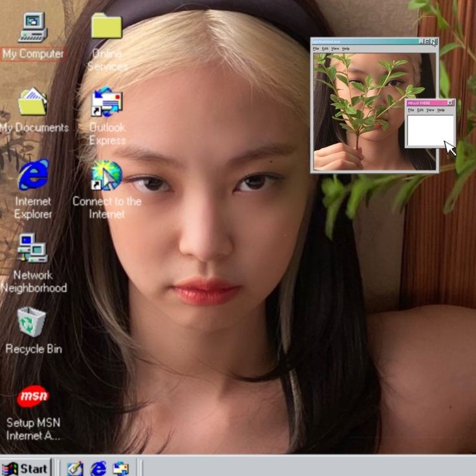Open Connect to the Internet shortcut
The width and height of the screenshot is (476, 476).
[107, 175]
